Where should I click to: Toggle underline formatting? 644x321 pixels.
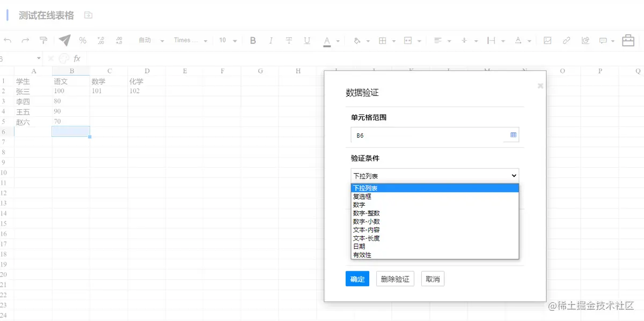click(x=307, y=41)
